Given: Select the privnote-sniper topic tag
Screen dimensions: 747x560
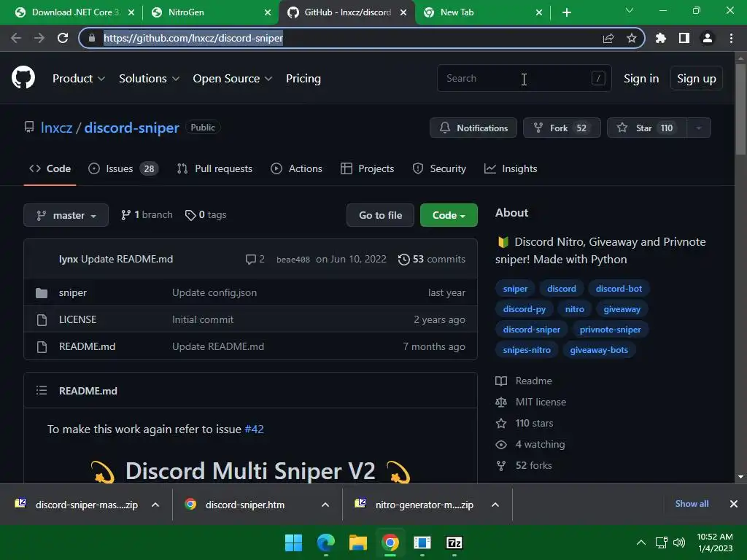Looking at the screenshot, I should [x=611, y=330].
